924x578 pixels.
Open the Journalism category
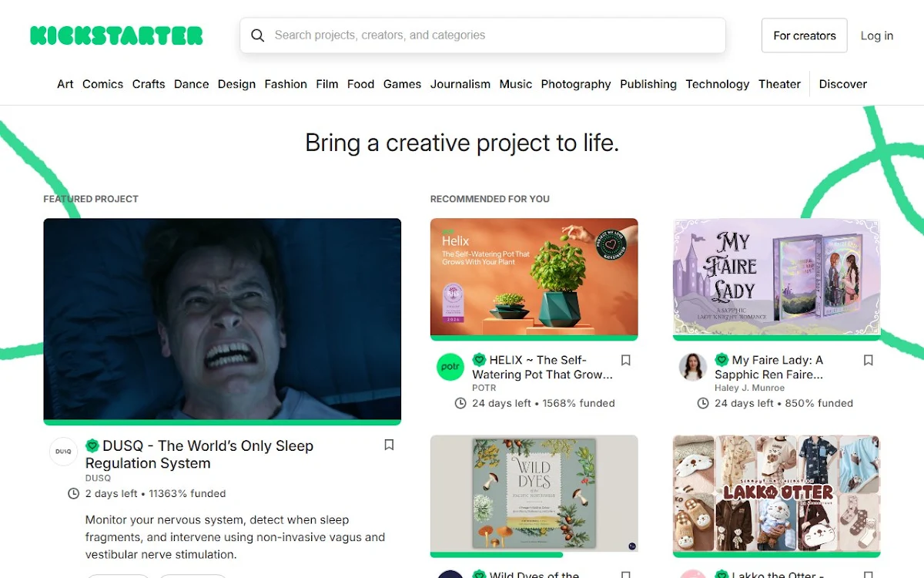pyautogui.click(x=460, y=84)
